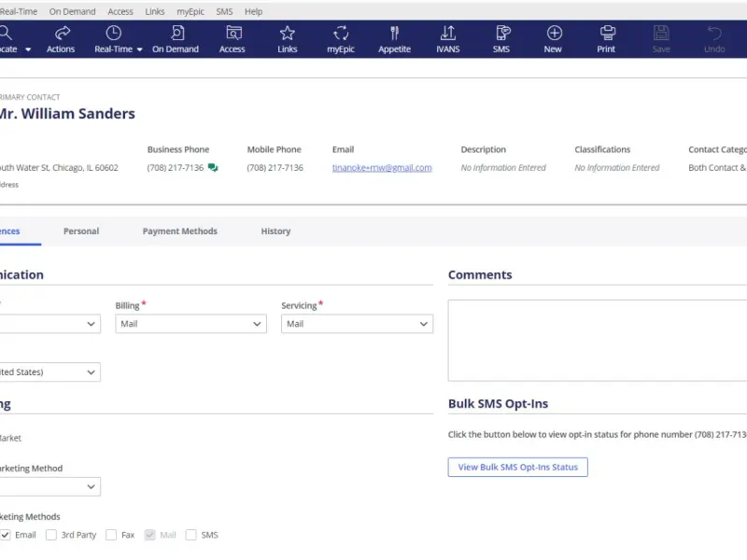Expand the Billing dropdown
This screenshot has width=747, height=560.
(191, 324)
